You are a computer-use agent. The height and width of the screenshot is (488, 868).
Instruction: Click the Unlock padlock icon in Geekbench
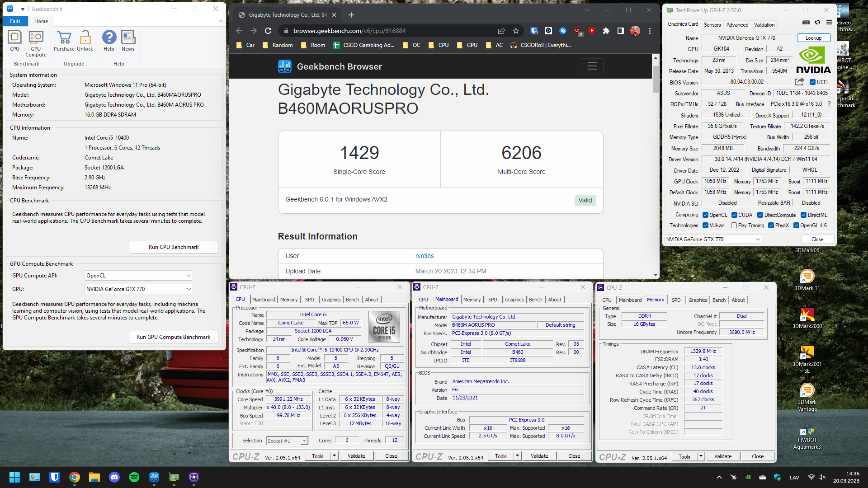coord(85,41)
